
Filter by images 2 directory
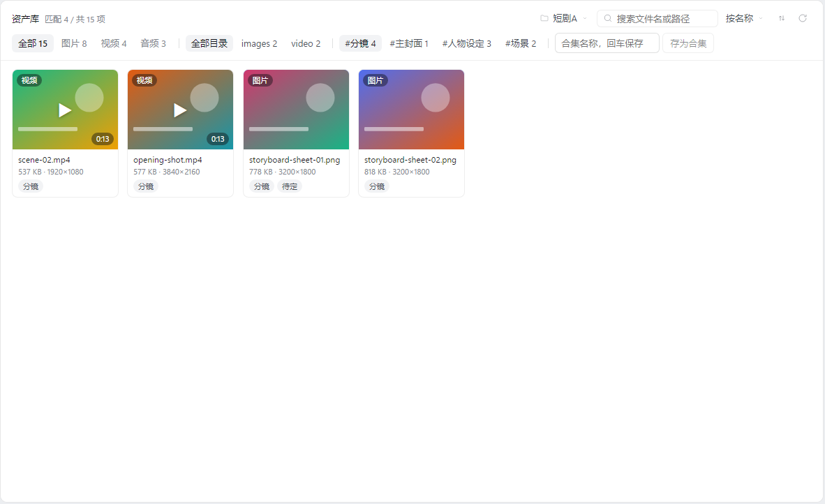[x=260, y=43]
